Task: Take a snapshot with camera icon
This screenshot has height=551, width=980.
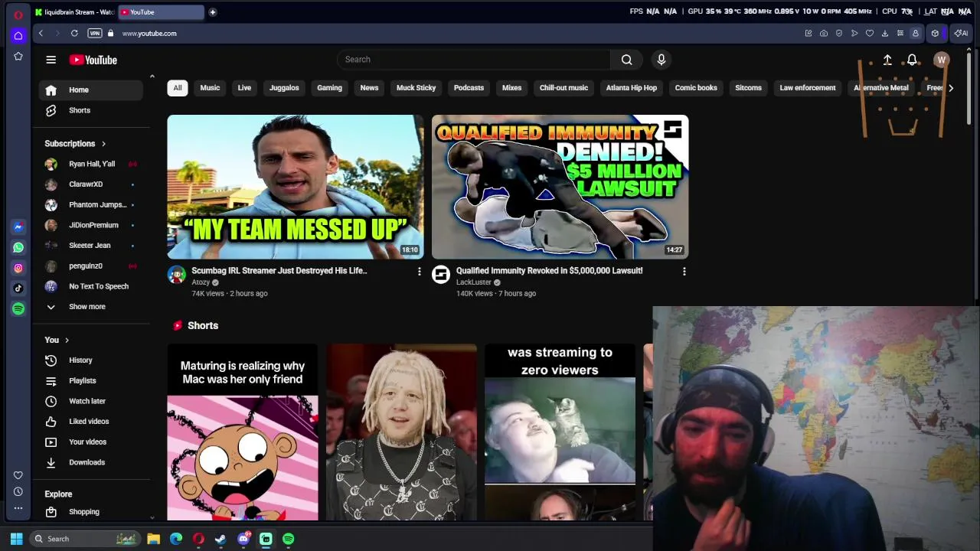Action: click(824, 33)
